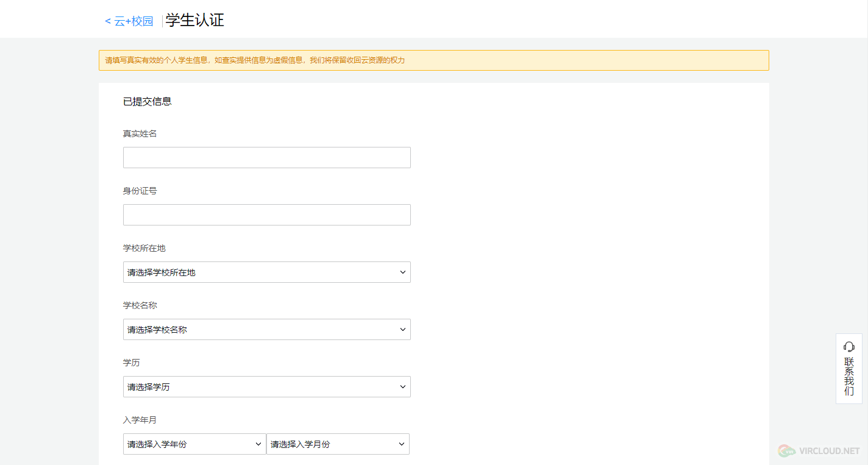Click the 身份证号 field label
Image resolution: width=868 pixels, height=465 pixels.
click(x=140, y=191)
